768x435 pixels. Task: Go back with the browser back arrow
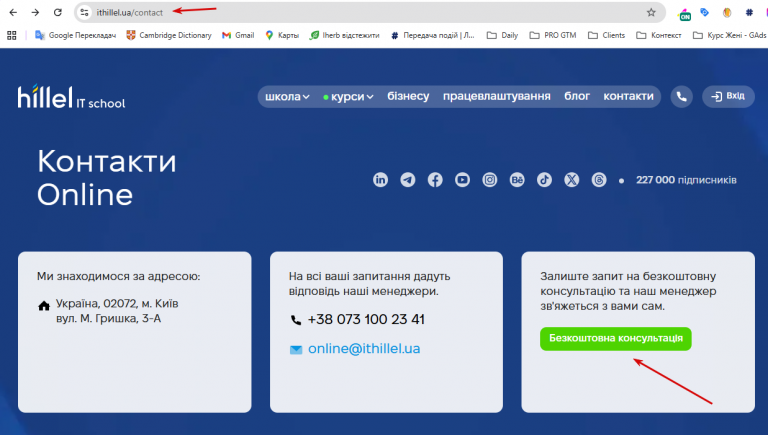click(x=13, y=12)
